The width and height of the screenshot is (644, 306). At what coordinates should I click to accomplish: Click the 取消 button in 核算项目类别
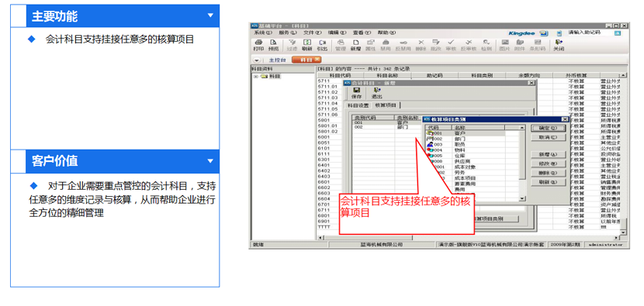(549, 137)
